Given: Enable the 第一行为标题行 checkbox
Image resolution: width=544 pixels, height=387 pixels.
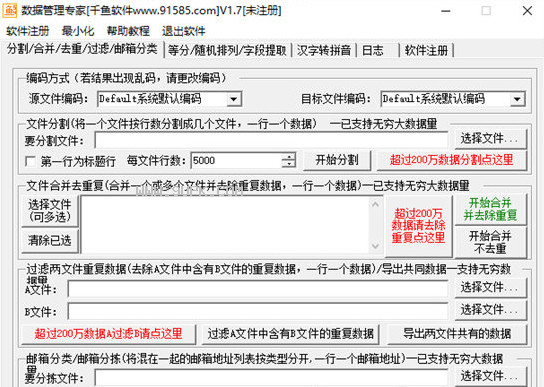Looking at the screenshot, I should 31,161.
